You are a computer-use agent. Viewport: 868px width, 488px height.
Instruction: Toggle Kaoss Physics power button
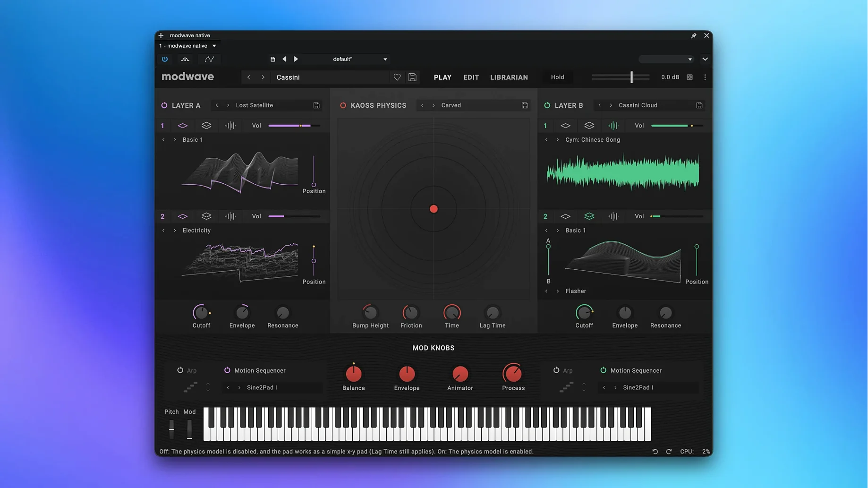point(343,105)
